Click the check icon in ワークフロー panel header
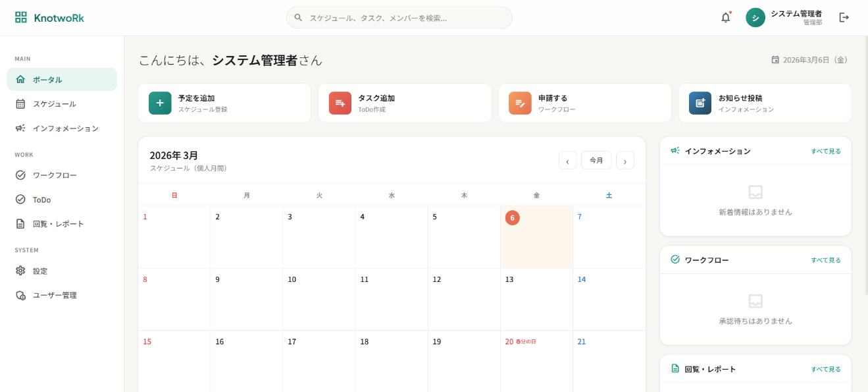The width and height of the screenshot is (868, 392). point(675,260)
